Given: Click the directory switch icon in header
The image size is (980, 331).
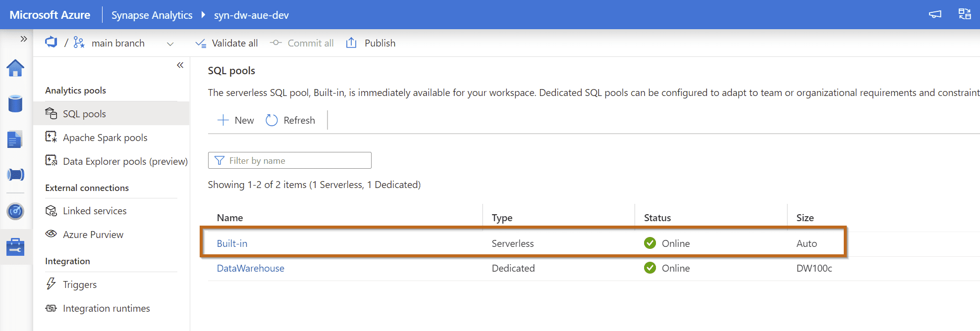Looking at the screenshot, I should click(x=965, y=14).
